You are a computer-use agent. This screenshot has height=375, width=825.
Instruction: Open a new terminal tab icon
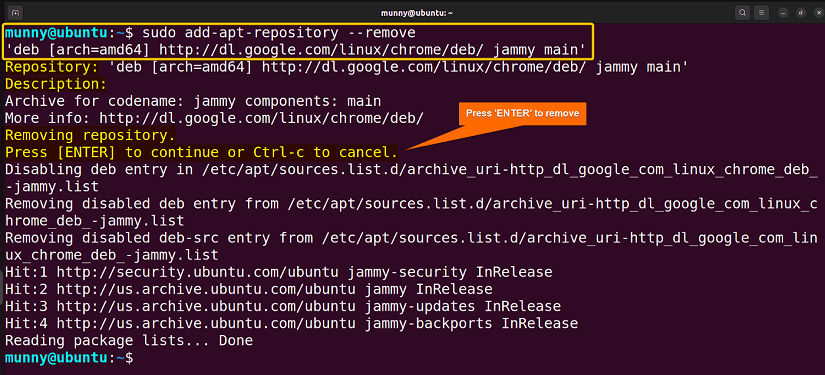click(16, 12)
